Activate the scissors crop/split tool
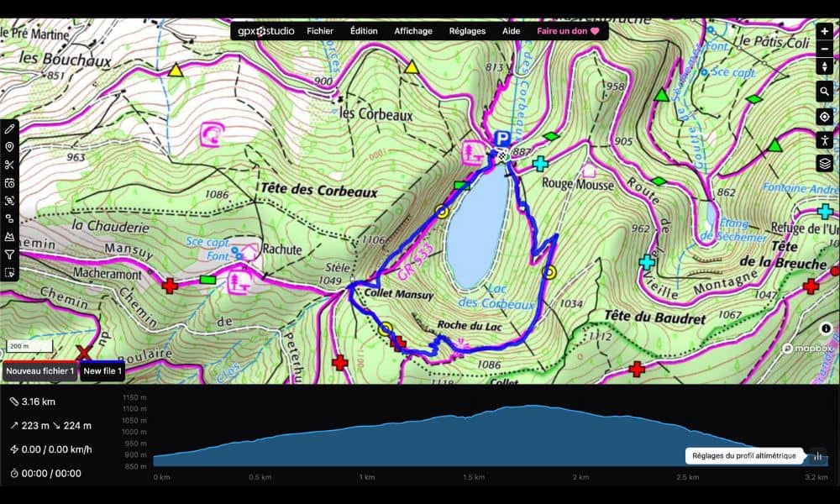 click(x=9, y=165)
